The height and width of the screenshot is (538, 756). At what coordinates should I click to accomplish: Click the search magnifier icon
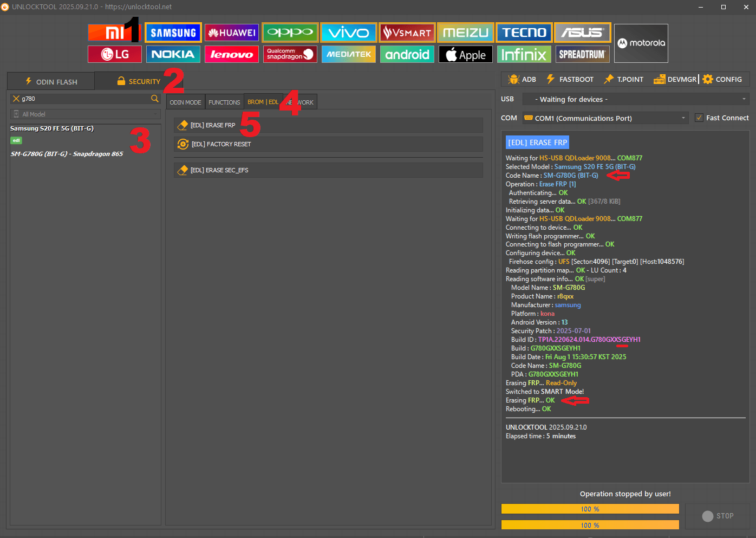[x=155, y=99]
